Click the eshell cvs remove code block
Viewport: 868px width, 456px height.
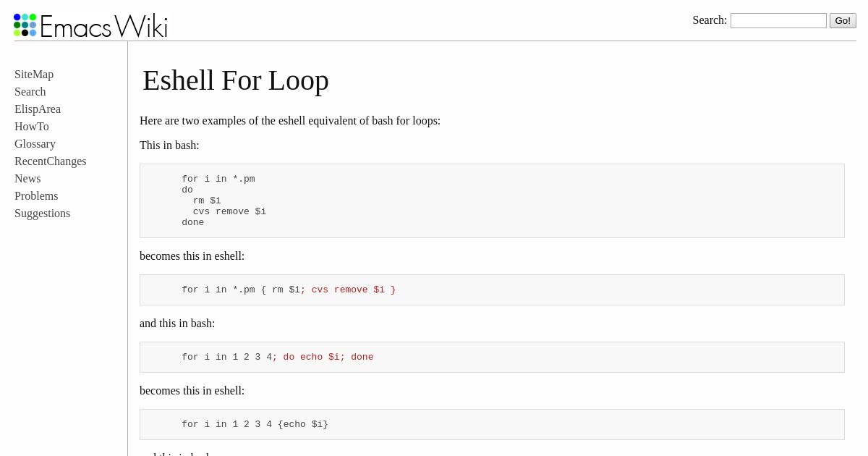click(492, 290)
